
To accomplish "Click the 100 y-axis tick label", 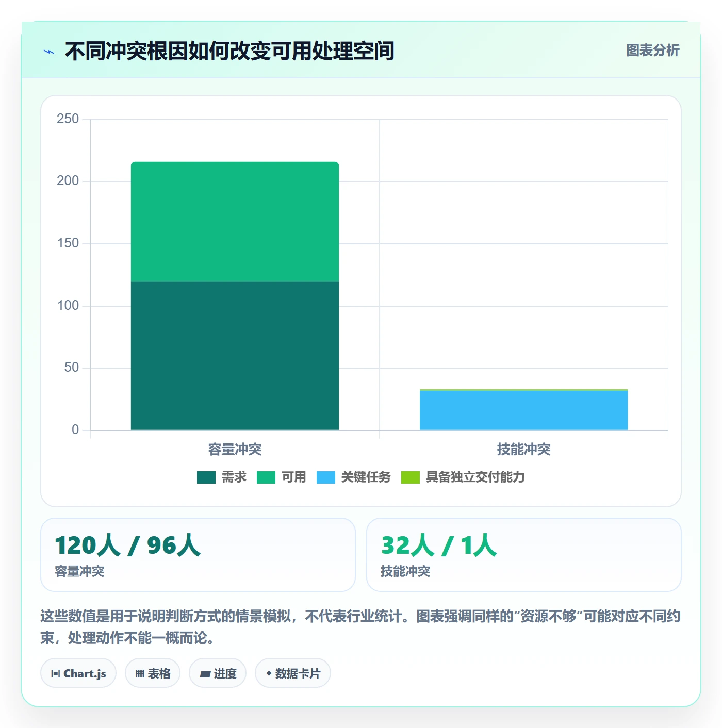I will pos(68,306).
